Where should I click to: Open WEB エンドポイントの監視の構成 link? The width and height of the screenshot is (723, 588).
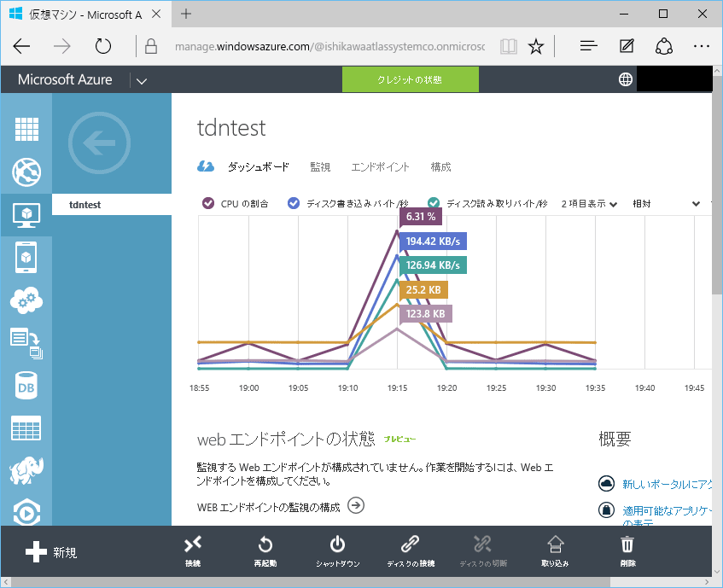268,508
